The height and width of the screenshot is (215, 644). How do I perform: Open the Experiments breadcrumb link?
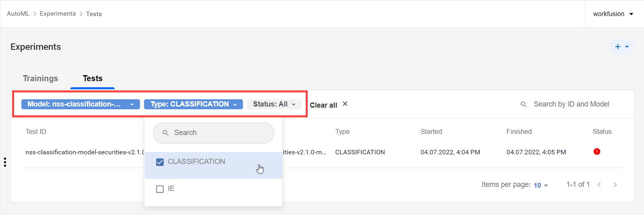(58, 14)
